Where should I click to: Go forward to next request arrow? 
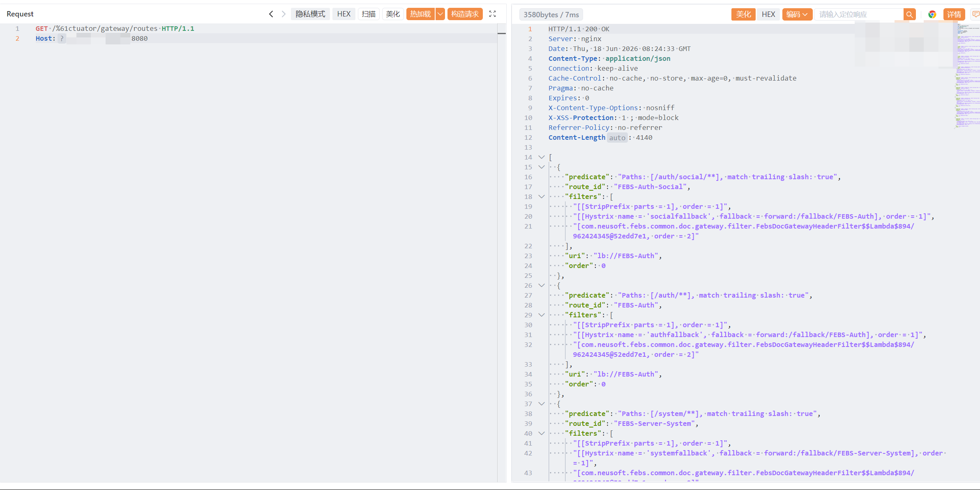(284, 14)
